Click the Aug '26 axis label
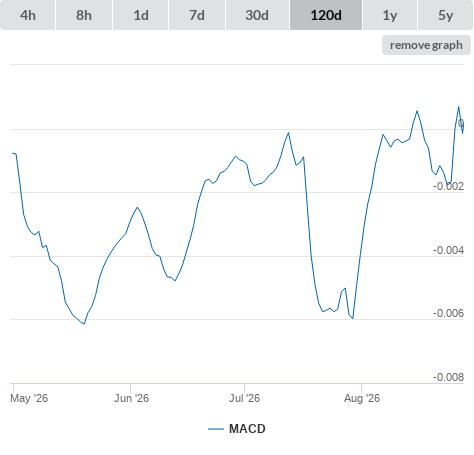This screenshot has height=455, width=474. [362, 398]
